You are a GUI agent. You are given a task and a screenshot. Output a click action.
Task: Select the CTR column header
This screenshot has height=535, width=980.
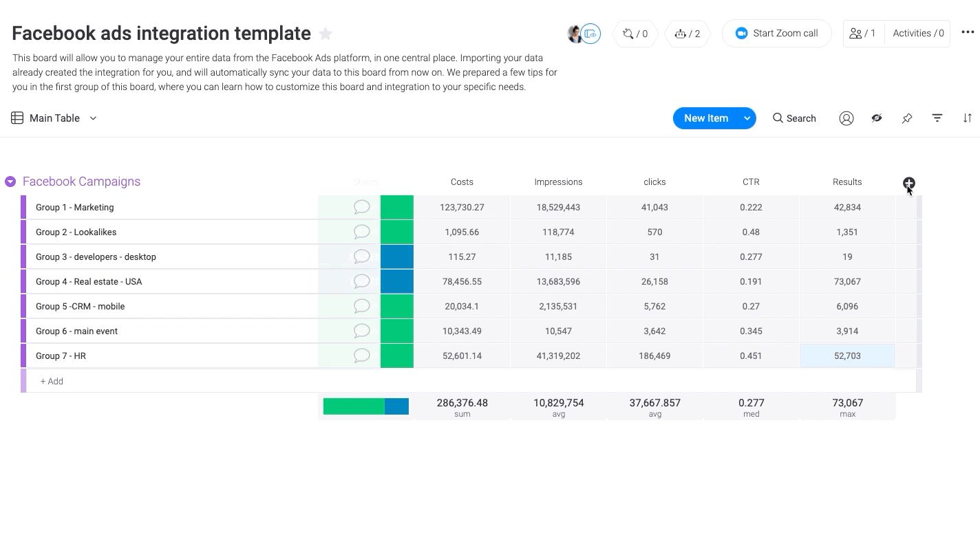751,182
